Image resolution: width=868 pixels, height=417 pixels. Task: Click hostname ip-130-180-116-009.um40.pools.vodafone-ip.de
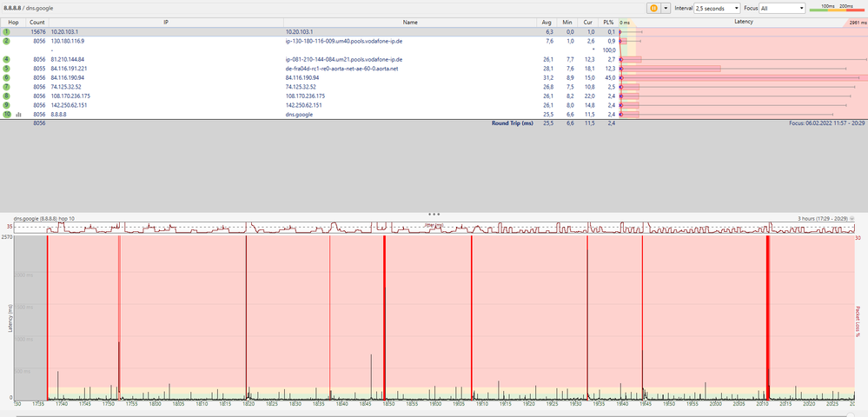344,41
